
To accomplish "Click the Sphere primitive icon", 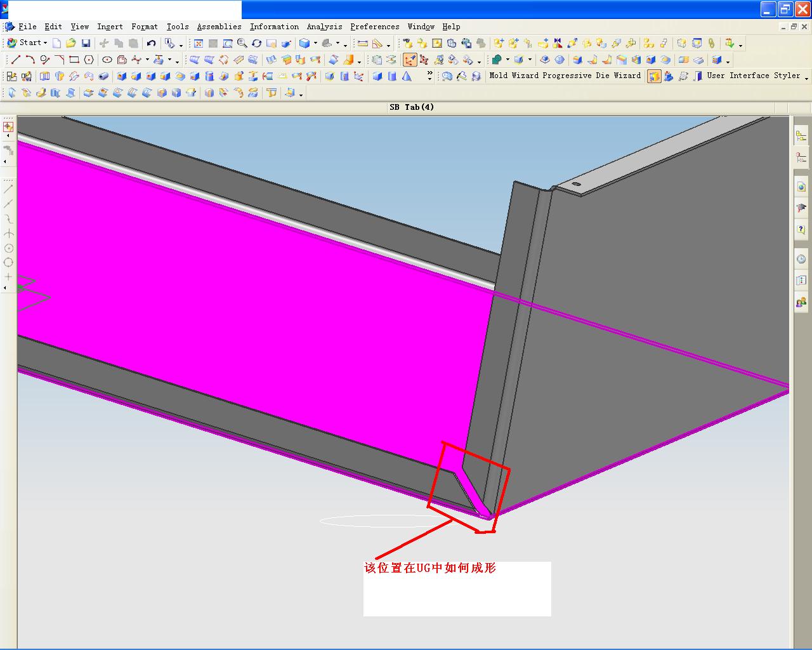I will (560, 60).
